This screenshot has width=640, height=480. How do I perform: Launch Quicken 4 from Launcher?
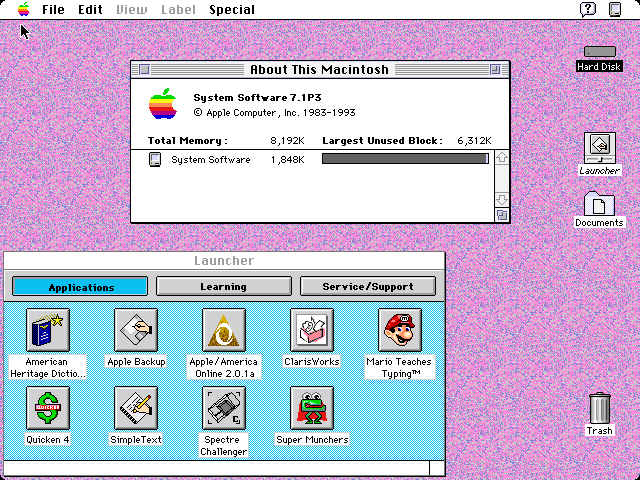(48, 408)
